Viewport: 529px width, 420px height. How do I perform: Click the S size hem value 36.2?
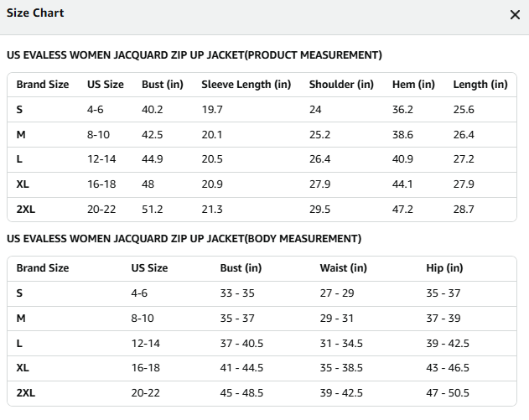[x=402, y=110]
